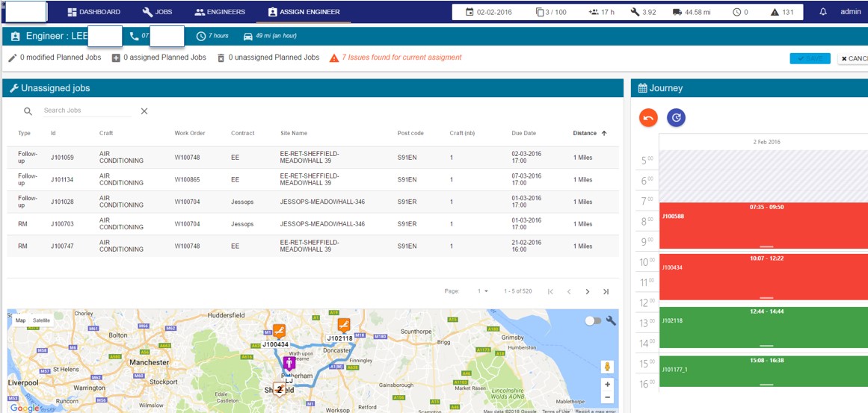Viewport: 868px width, 413px height.
Task: Click the clock 0 indicator
Action: click(740, 12)
